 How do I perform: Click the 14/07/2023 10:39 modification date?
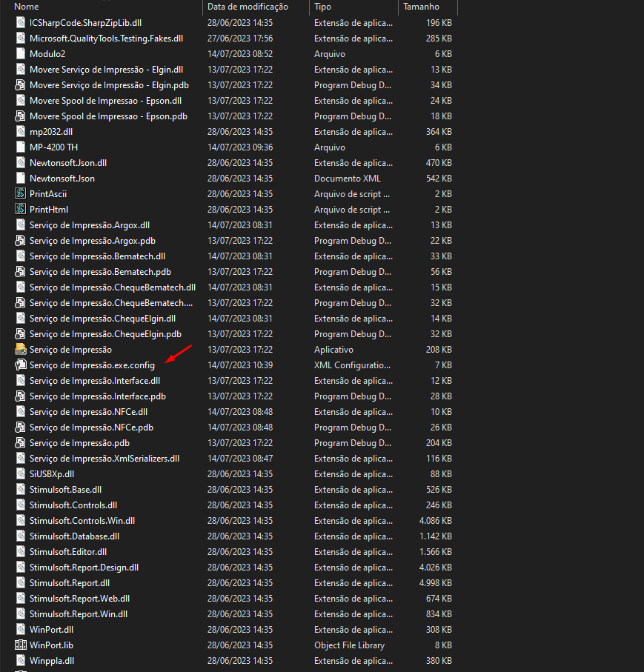click(240, 365)
